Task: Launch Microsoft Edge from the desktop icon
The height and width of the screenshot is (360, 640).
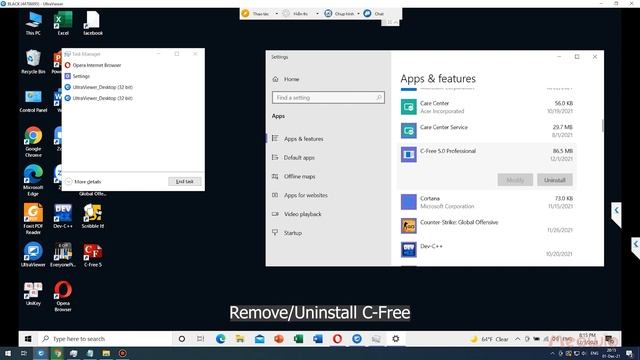Action: click(x=33, y=180)
